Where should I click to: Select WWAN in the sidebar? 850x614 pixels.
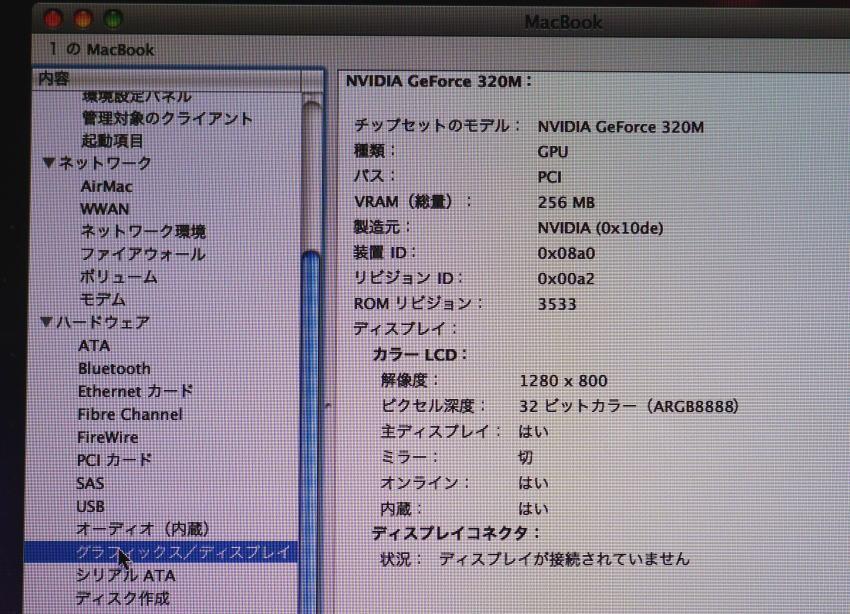click(105, 209)
